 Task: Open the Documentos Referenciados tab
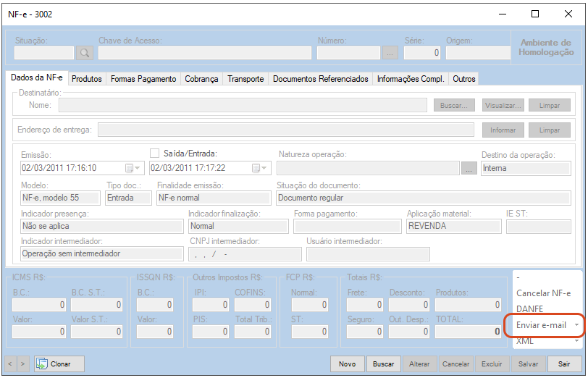tap(320, 79)
